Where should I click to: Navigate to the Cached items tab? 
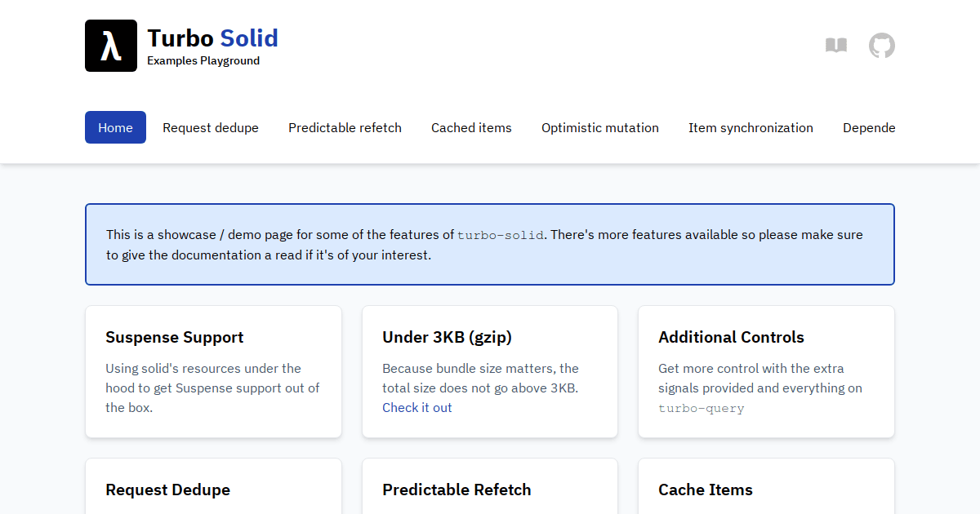[x=471, y=127]
